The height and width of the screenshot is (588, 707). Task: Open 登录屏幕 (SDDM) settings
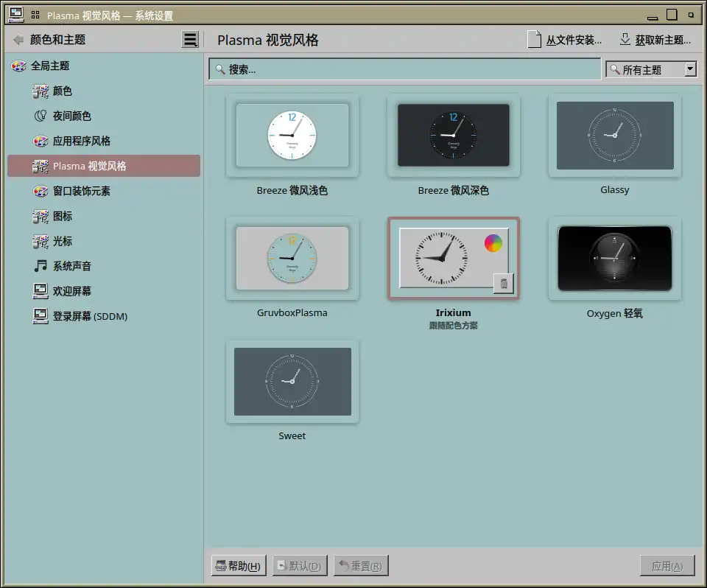(89, 316)
